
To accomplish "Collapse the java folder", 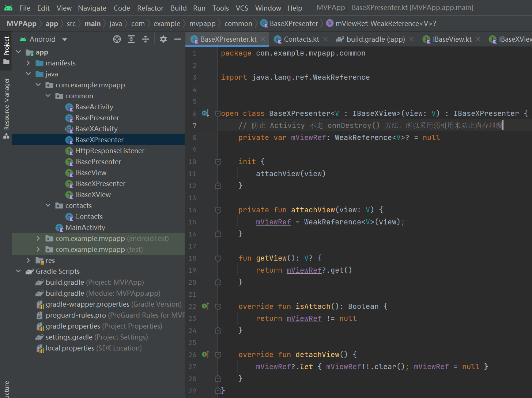I will tap(29, 74).
